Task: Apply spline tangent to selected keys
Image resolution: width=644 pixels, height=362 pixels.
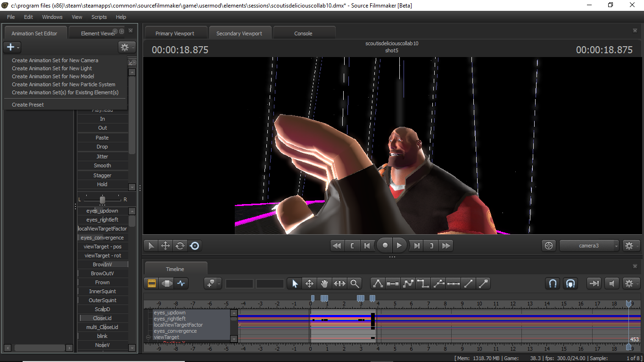Action: coord(378,283)
